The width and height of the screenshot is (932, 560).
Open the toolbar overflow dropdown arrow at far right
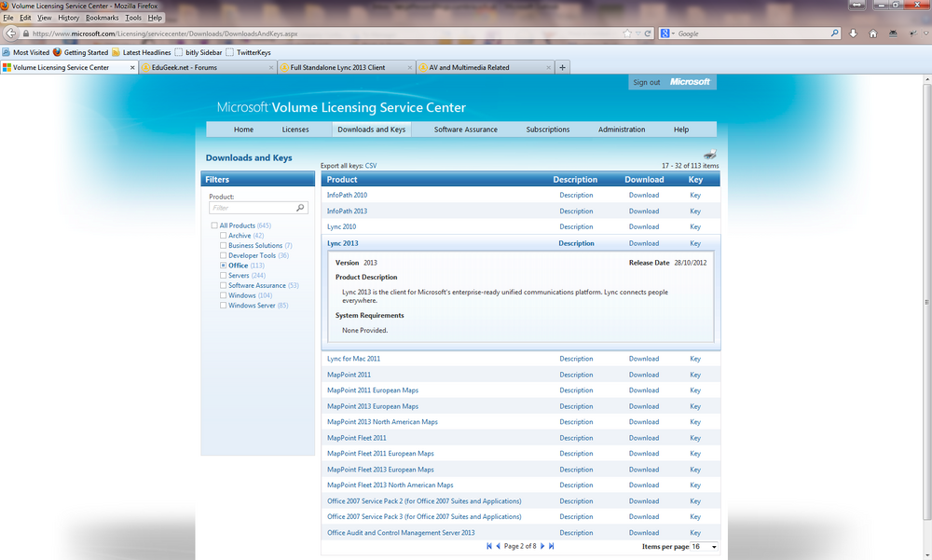[x=928, y=34]
